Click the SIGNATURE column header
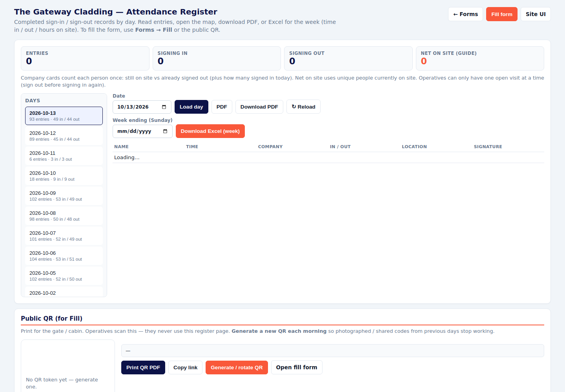Image resolution: width=565 pixels, height=392 pixels. point(488,147)
